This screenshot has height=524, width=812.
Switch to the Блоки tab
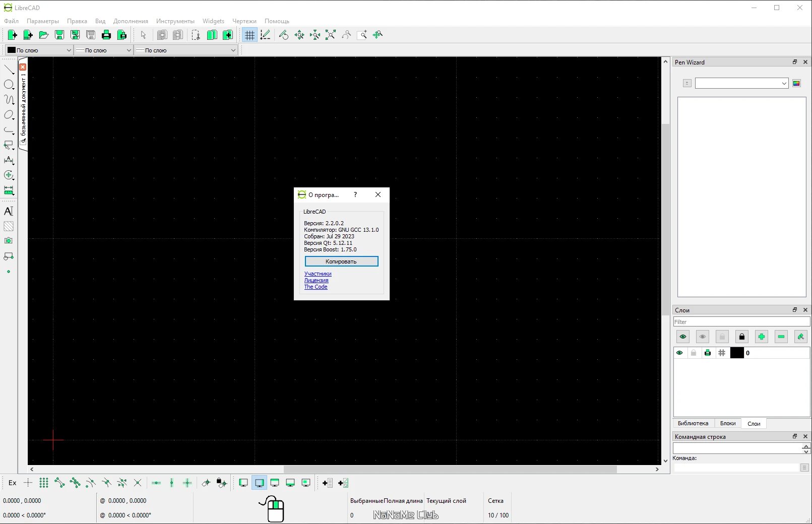coord(728,424)
